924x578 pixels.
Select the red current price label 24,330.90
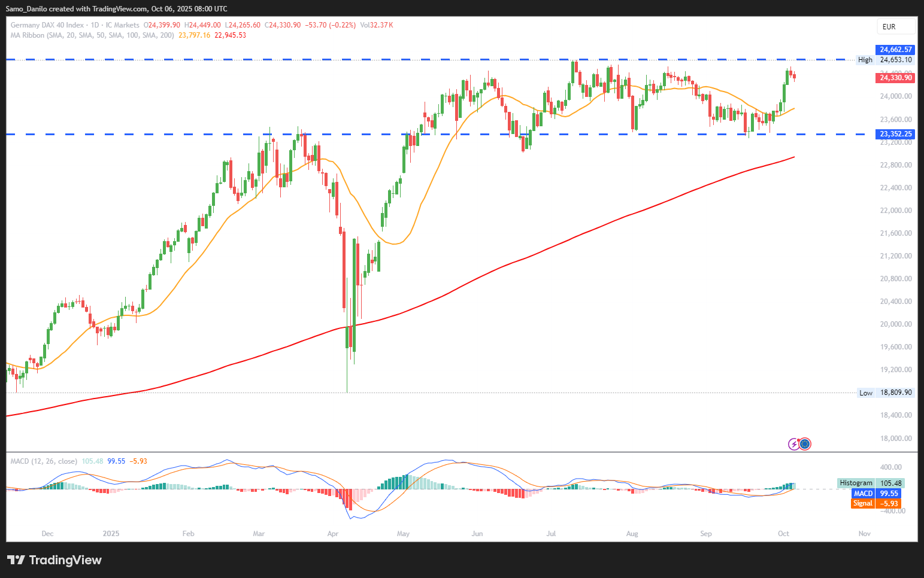[x=895, y=78]
